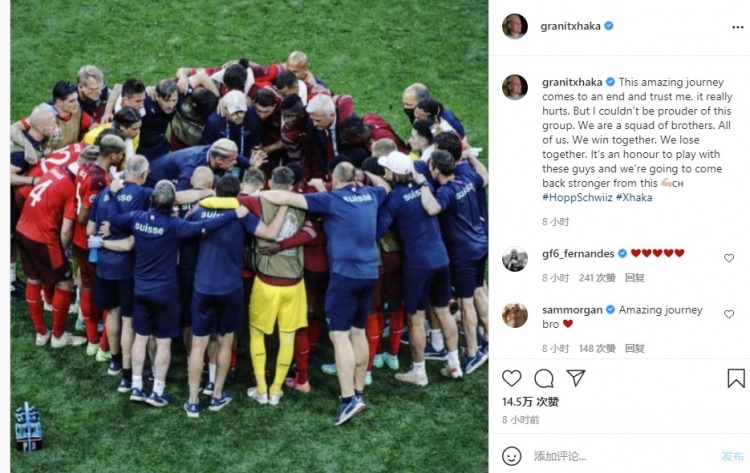750x473 pixels.
Task: Open sammorgan profile picture
Action: tap(515, 315)
